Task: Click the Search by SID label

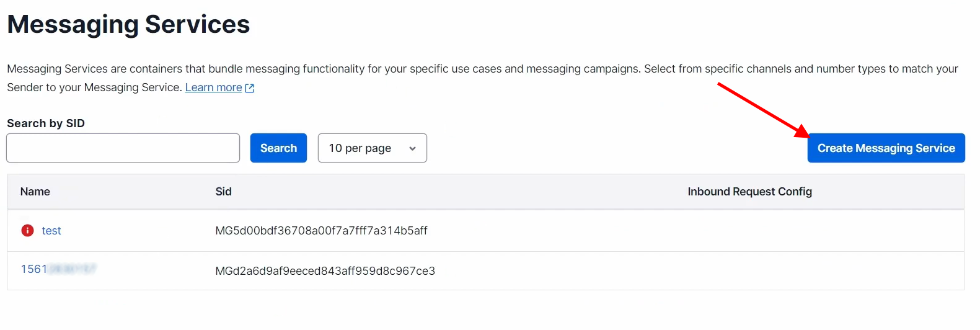Action: [46, 123]
